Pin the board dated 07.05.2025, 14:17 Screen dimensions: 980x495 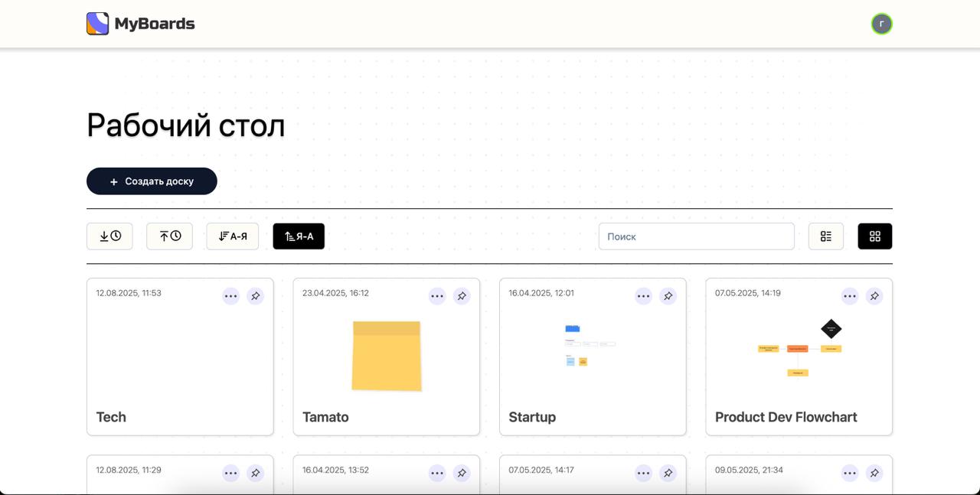668,474
